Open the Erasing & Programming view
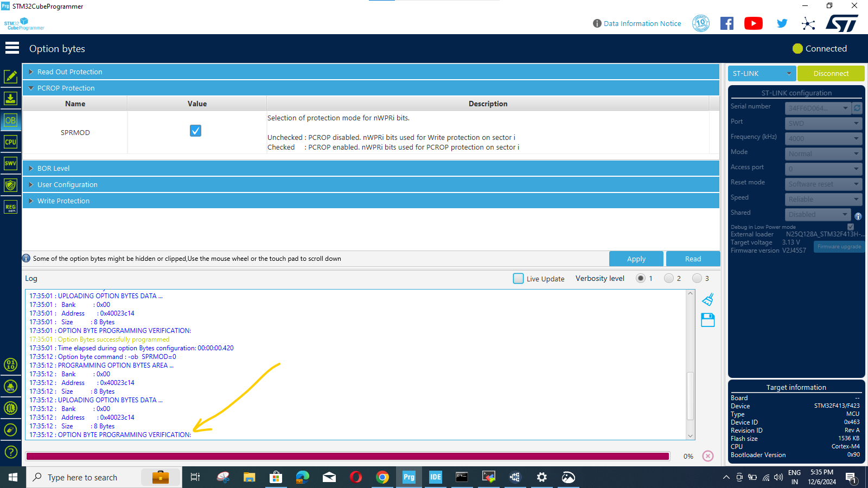This screenshot has width=868, height=488. click(x=10, y=98)
